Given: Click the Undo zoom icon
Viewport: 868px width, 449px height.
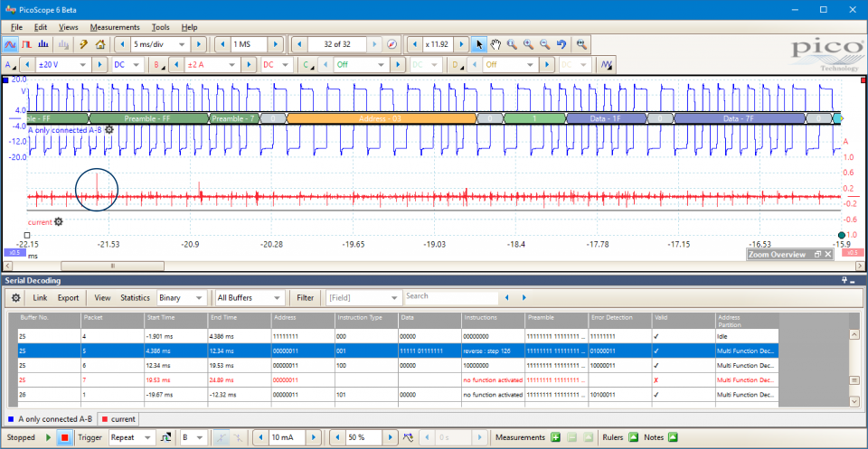Looking at the screenshot, I should [x=561, y=44].
